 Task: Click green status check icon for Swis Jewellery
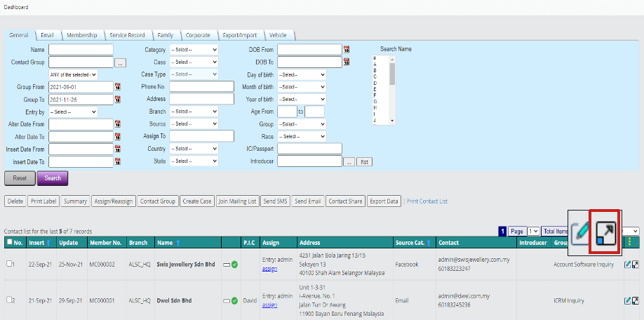(x=234, y=265)
